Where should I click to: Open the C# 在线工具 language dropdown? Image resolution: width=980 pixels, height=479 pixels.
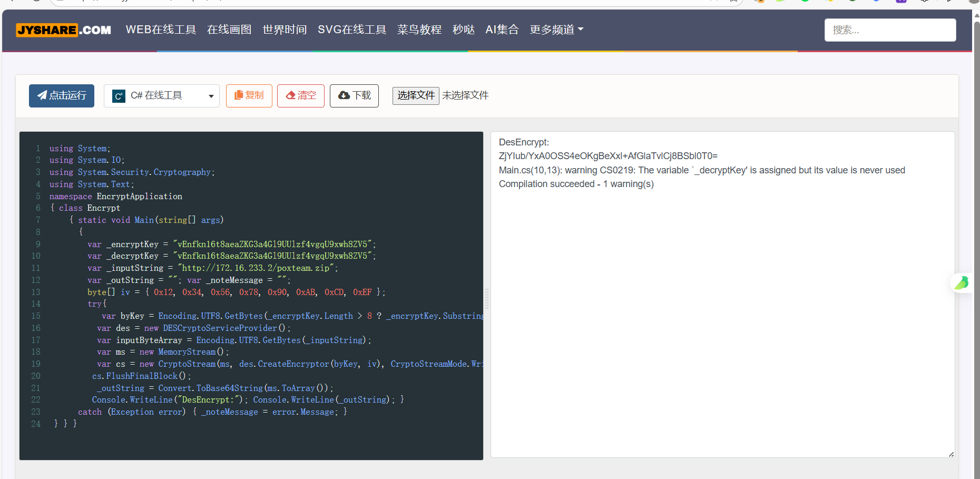(x=162, y=96)
